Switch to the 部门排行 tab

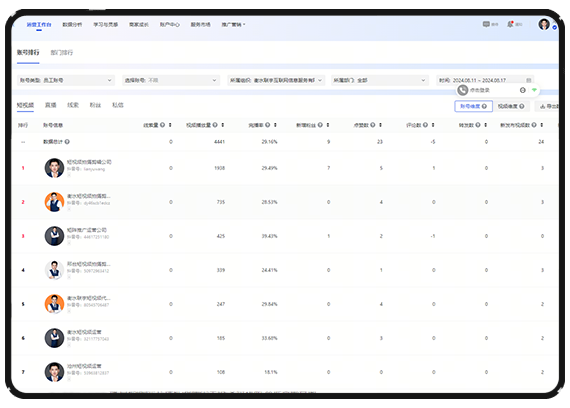[62, 53]
